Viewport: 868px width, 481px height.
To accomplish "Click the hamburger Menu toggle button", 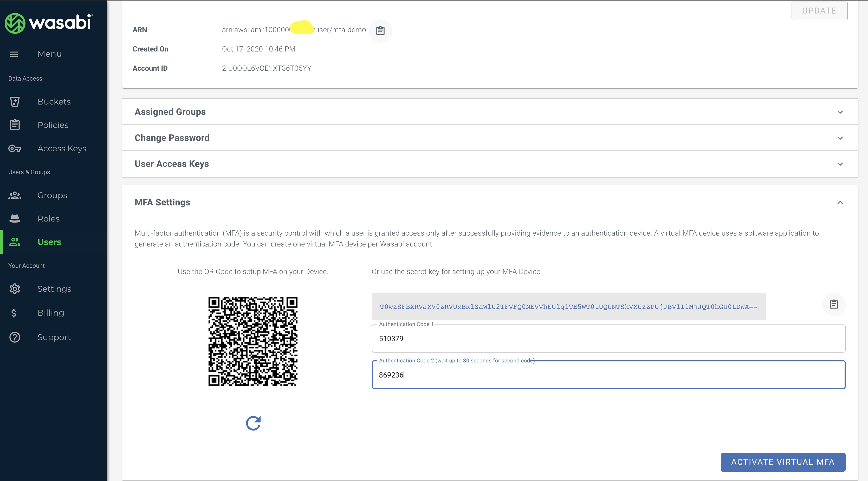I will [14, 54].
